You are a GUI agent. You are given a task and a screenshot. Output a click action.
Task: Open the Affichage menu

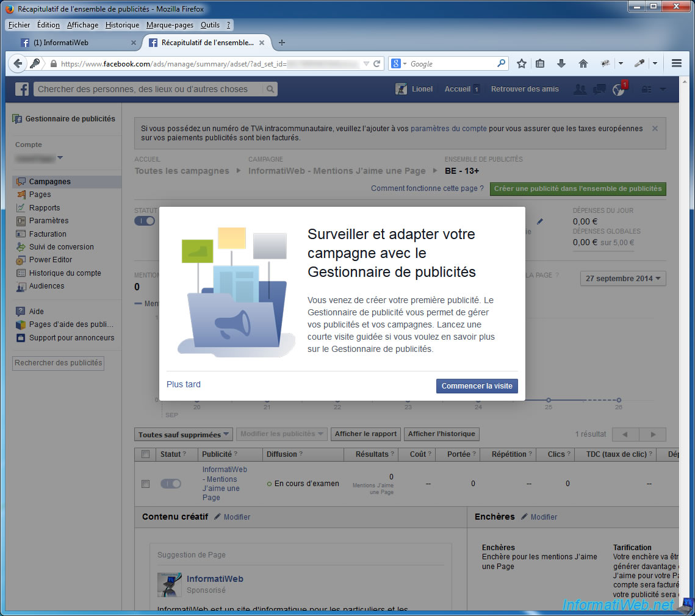click(82, 25)
